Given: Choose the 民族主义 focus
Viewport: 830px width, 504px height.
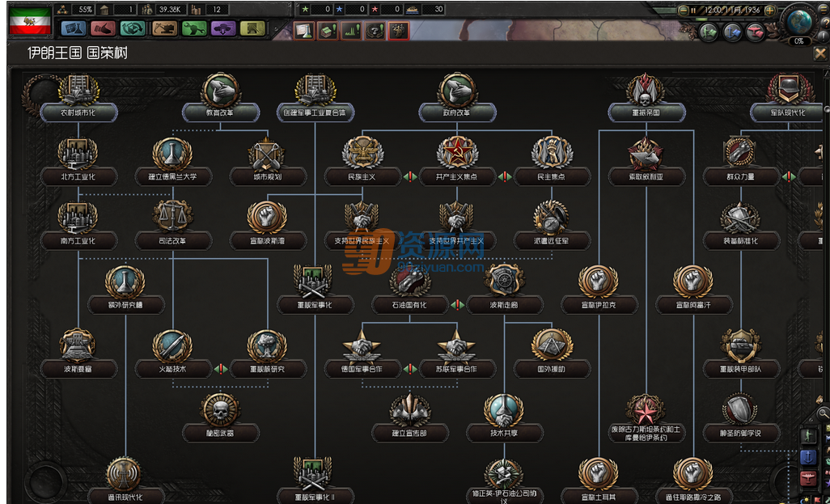Looking at the screenshot, I should (362, 162).
